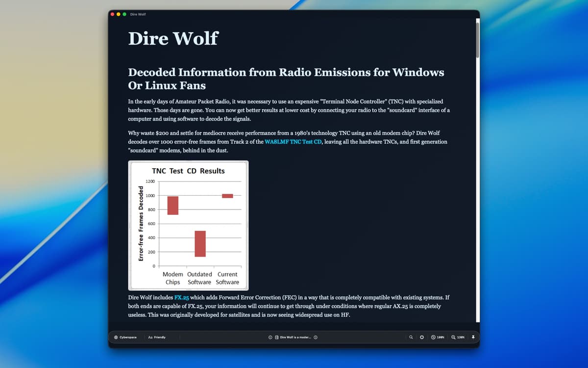This screenshot has width=588, height=368.
Task: Open the WA8LMF TNC Test CD link
Action: pos(293,142)
